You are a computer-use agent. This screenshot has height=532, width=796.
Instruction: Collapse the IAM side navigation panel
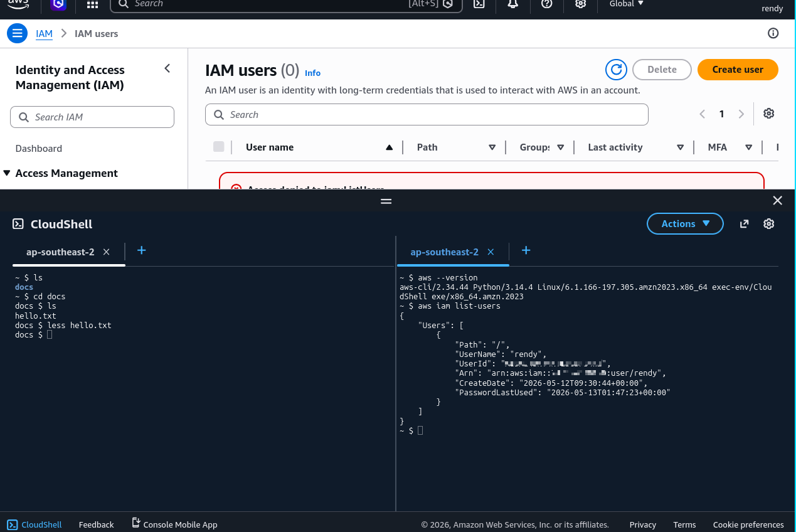[167, 68]
